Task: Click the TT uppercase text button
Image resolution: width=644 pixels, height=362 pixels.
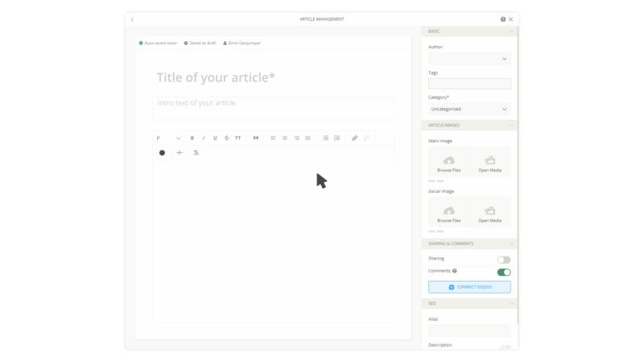Action: (237, 138)
